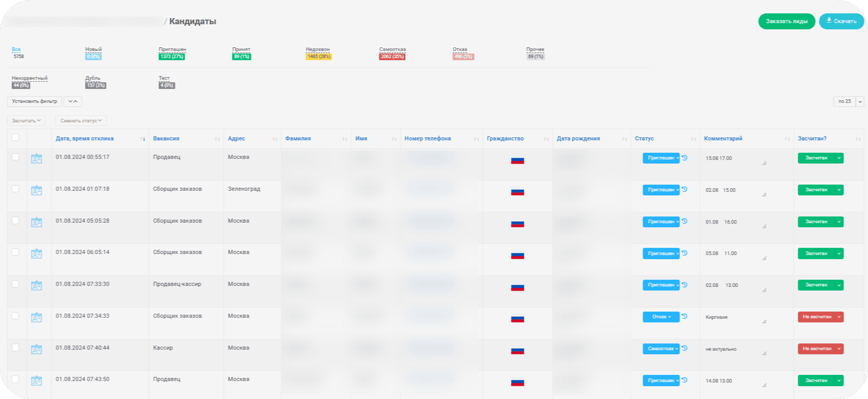Select checkbox for 01.08.2024 06:05:14 row
868x399 pixels.
(15, 252)
